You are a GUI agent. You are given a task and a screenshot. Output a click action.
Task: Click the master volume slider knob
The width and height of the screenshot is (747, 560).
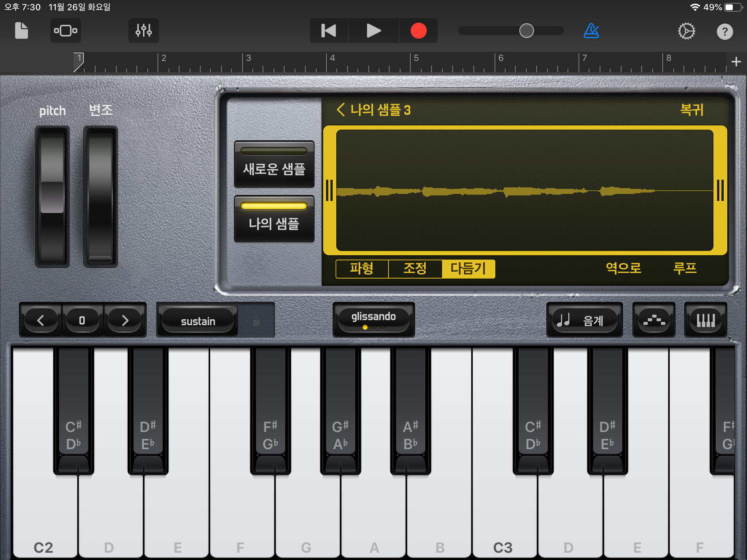coord(526,31)
